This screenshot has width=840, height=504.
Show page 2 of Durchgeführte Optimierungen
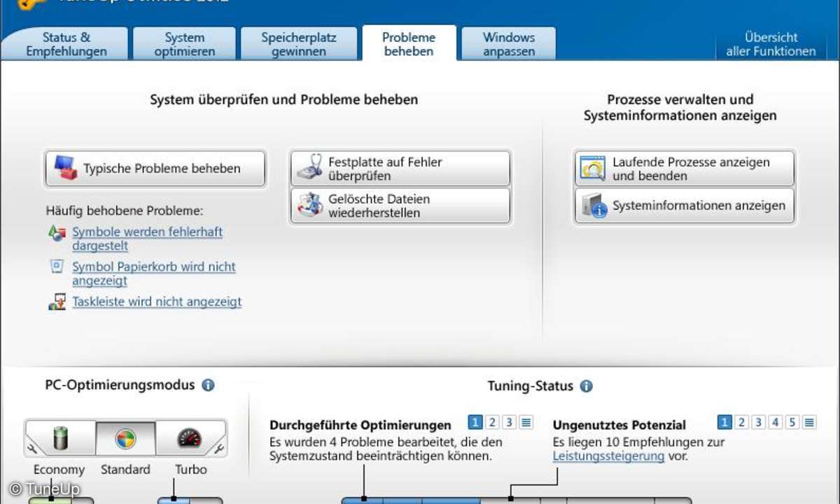(492, 422)
